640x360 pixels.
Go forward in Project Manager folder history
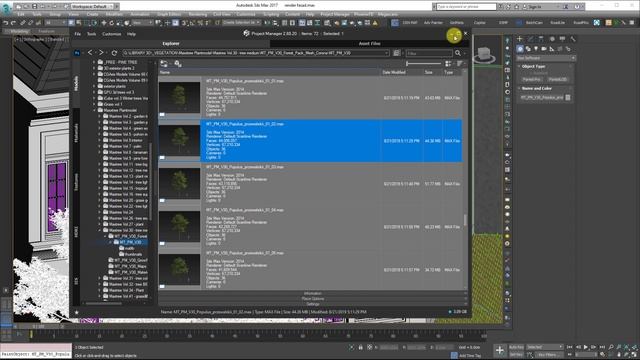(101, 53)
